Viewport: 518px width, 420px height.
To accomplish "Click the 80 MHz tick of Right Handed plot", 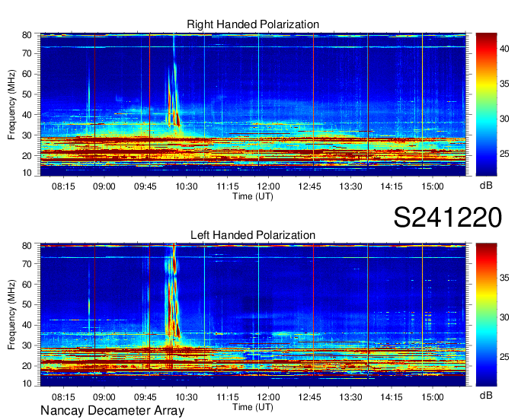I will click(x=27, y=35).
